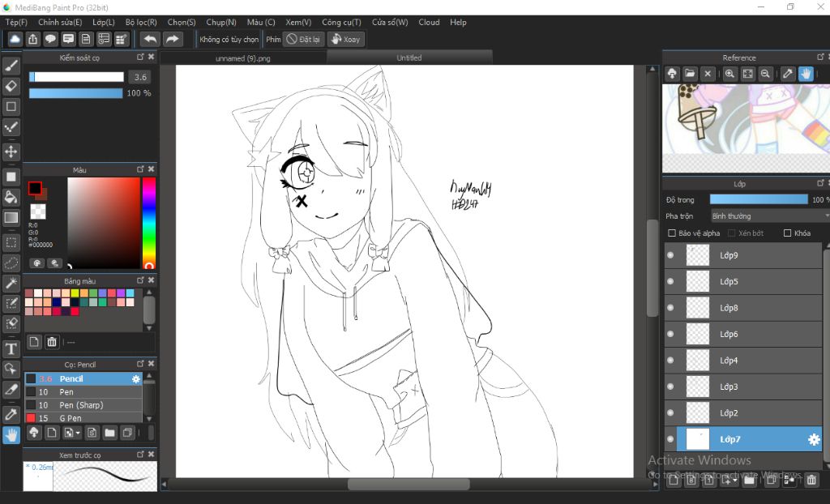Open the add brush dropdown arrow
Screen dimensions: 830x504
(79, 433)
